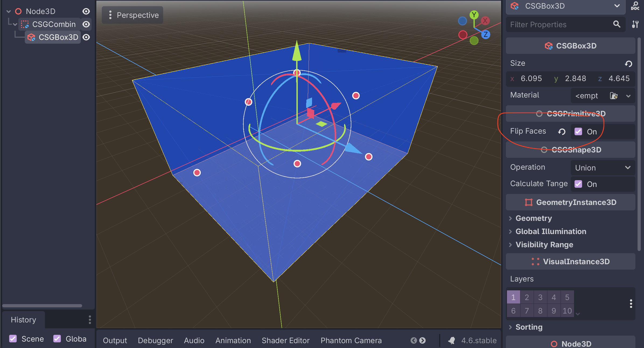
Task: Click the 4.6.stable version label
Action: pyautogui.click(x=479, y=340)
